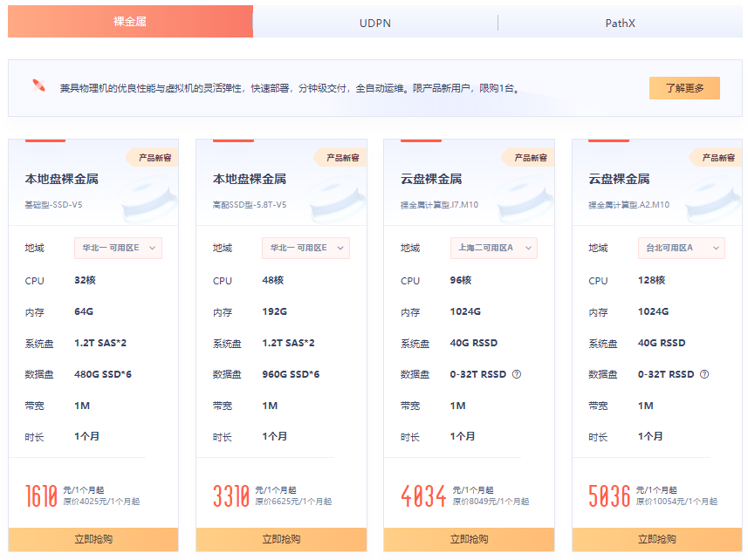Click 立即抢购 under the 4034元 price
Screen dimensions: 748x560
point(469,539)
